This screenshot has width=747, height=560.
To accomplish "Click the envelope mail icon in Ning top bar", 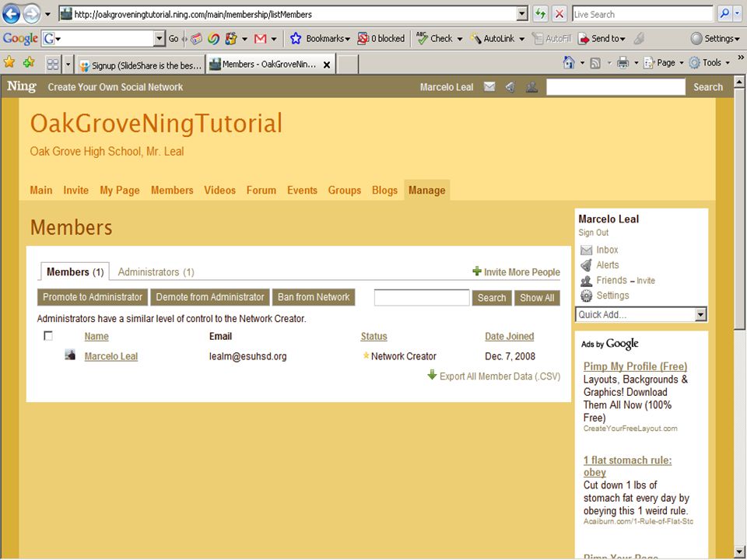I will [x=489, y=86].
